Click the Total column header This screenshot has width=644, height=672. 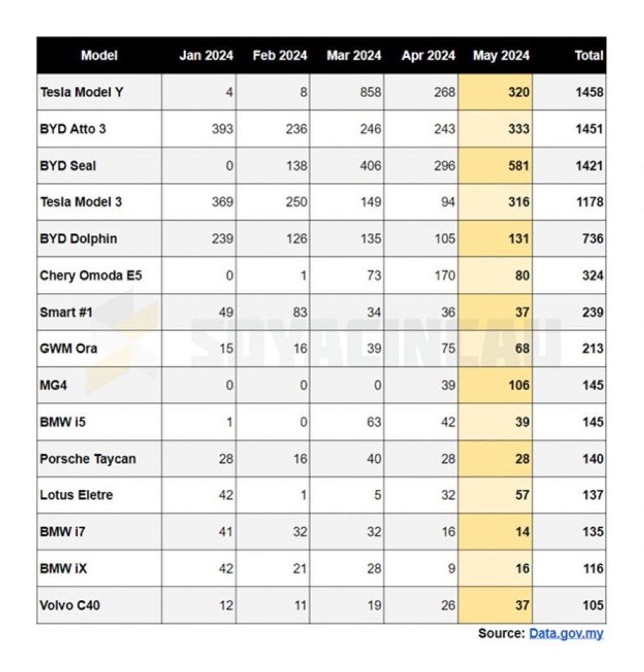click(589, 55)
